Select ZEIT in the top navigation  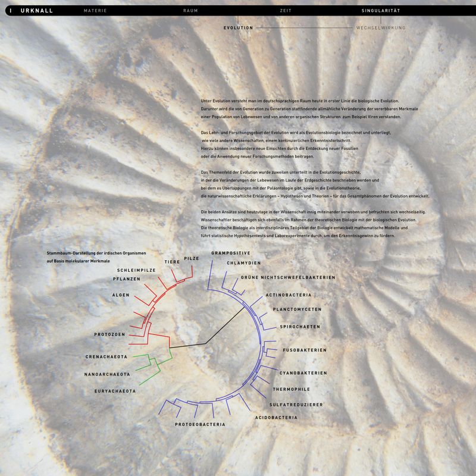coord(286,11)
